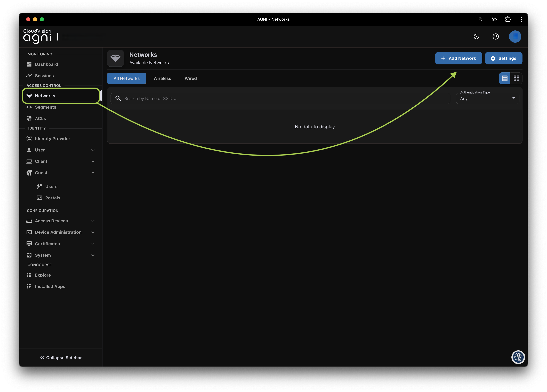
Task: Switch to the Wired tab
Action: [x=191, y=78]
